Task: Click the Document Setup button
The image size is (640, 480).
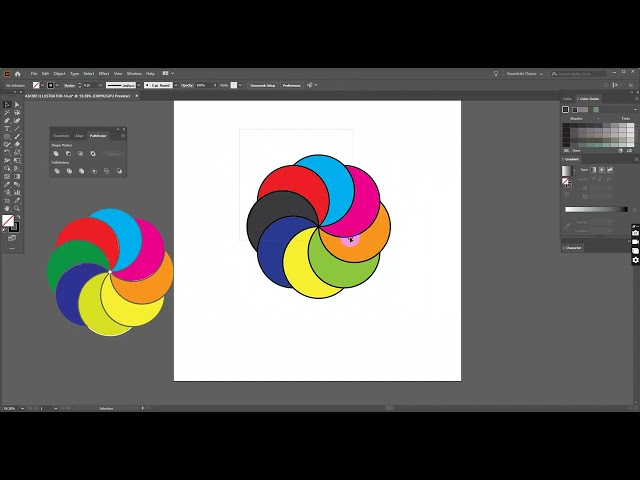Action: click(262, 85)
